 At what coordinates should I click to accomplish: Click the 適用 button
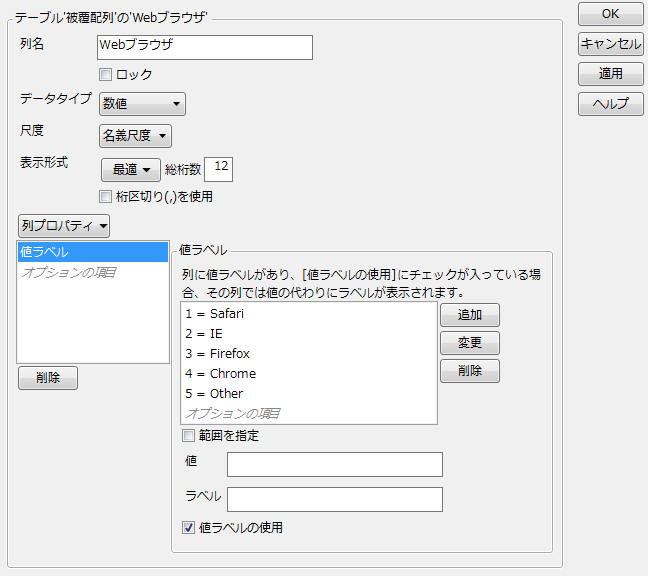(x=610, y=74)
